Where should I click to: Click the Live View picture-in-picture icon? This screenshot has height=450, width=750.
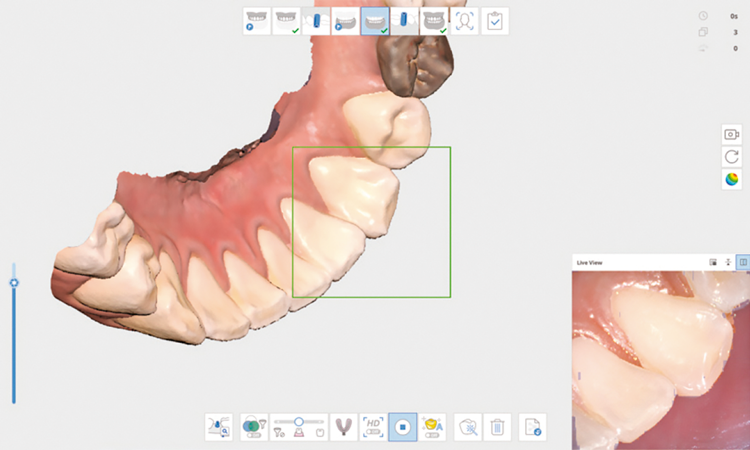click(x=713, y=262)
